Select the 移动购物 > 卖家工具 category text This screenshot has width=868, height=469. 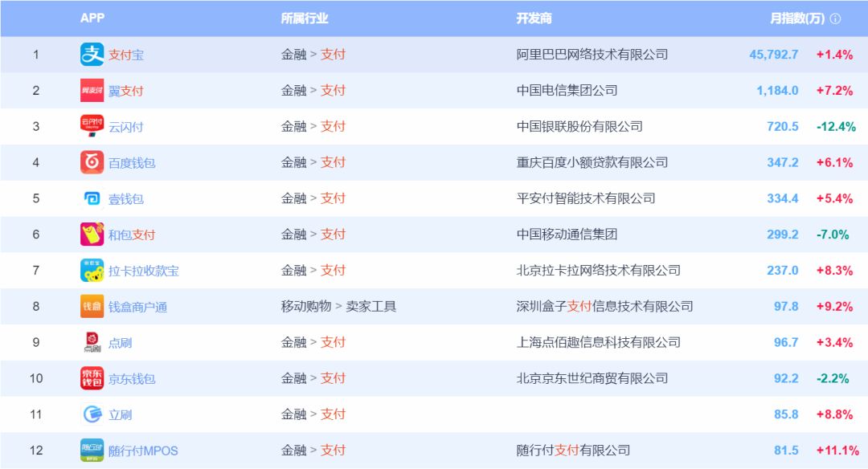click(x=339, y=307)
